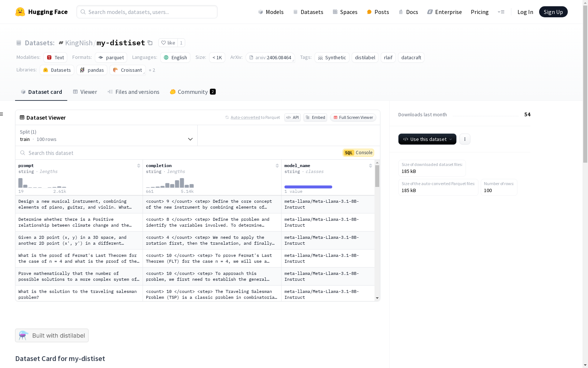The height and width of the screenshot is (368, 588).
Task: Select the Fermat's Last Theorem prompt cell
Action: pyautogui.click(x=79, y=258)
